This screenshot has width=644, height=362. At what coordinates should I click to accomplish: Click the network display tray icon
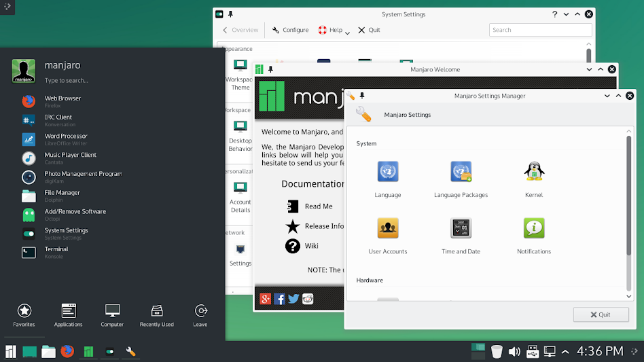click(549, 351)
